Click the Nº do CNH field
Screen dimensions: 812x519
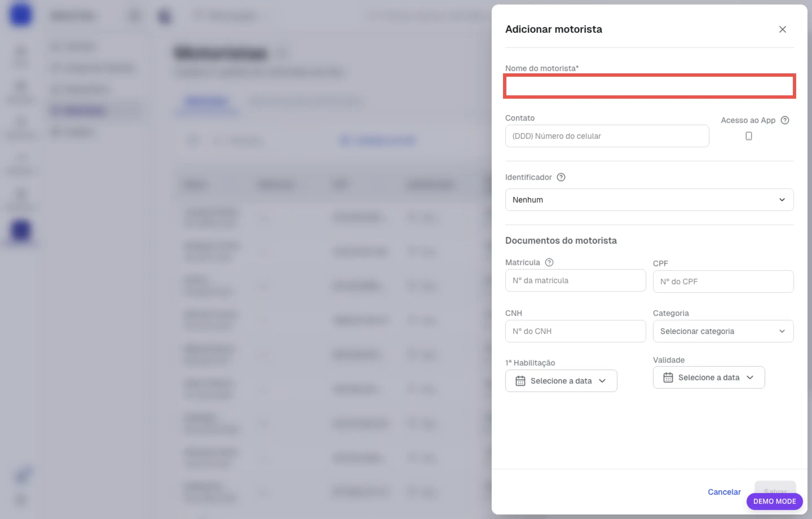coord(575,331)
